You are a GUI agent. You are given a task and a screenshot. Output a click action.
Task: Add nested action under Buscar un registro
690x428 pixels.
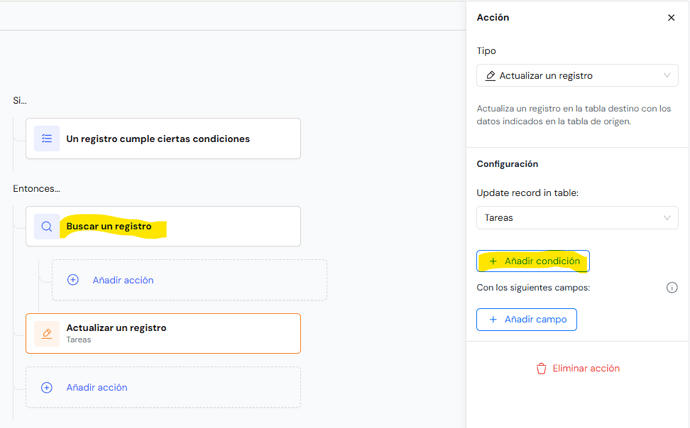tap(189, 280)
